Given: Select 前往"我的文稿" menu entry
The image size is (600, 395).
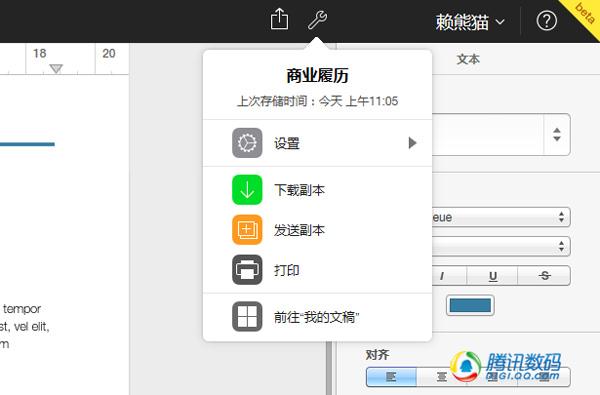Looking at the screenshot, I should pyautogui.click(x=317, y=317).
